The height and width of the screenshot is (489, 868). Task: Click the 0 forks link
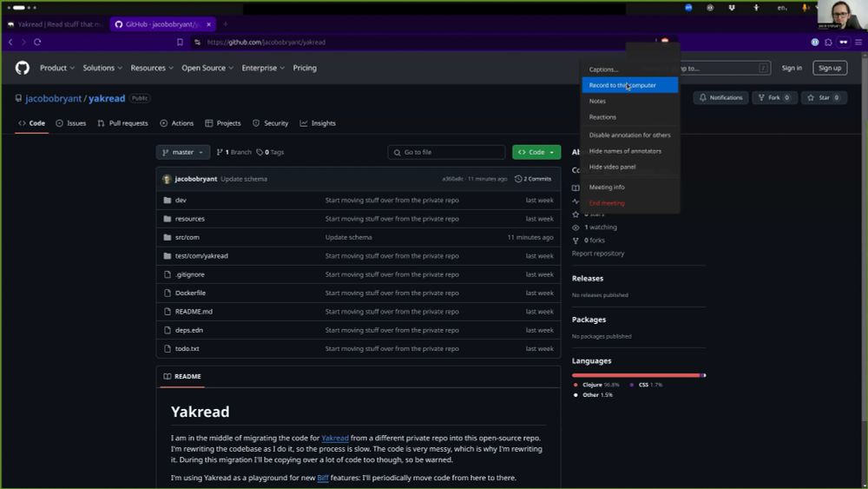click(595, 241)
